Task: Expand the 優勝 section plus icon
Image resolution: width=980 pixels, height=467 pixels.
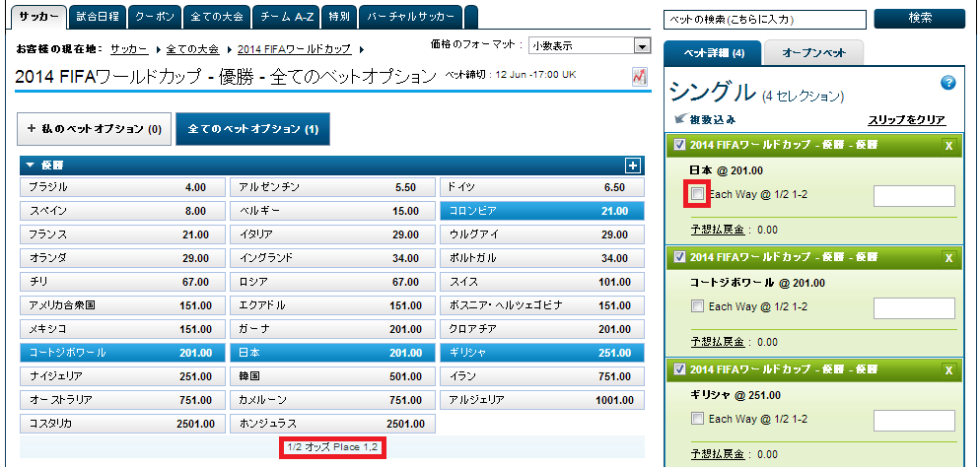Action: pyautogui.click(x=633, y=166)
